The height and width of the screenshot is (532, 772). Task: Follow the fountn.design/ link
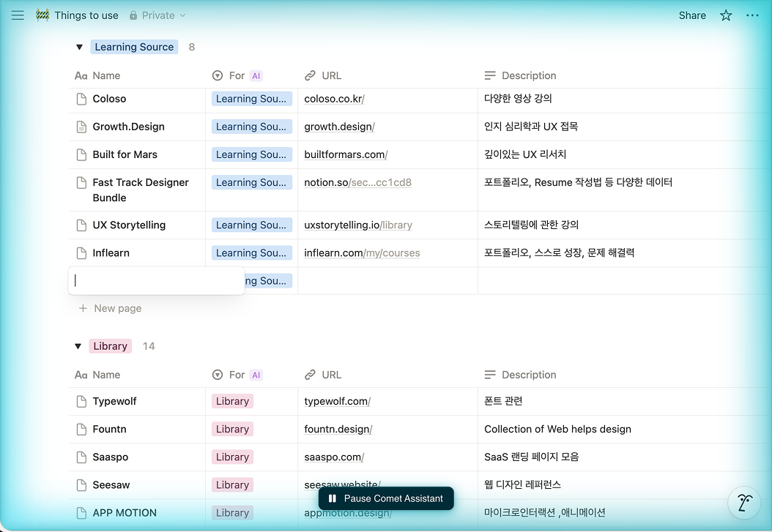338,430
